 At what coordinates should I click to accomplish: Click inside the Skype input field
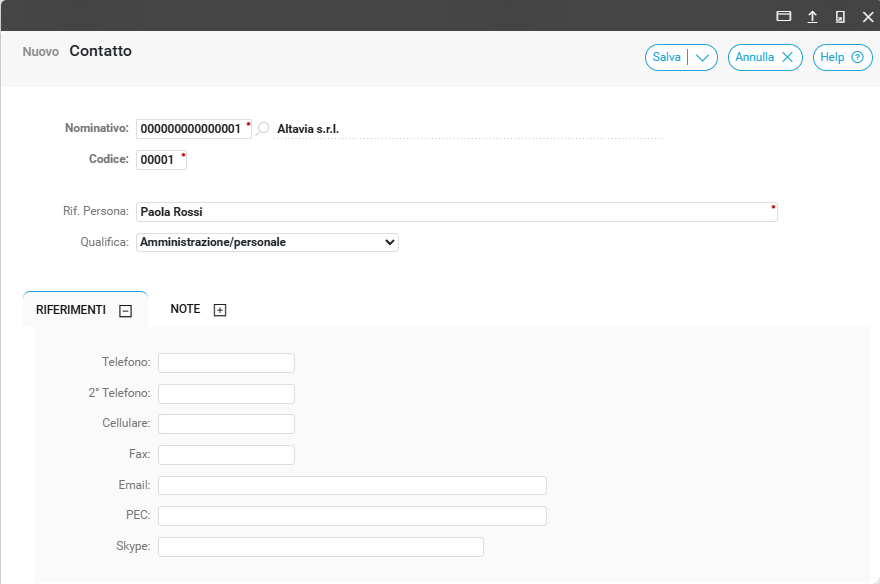pos(320,547)
